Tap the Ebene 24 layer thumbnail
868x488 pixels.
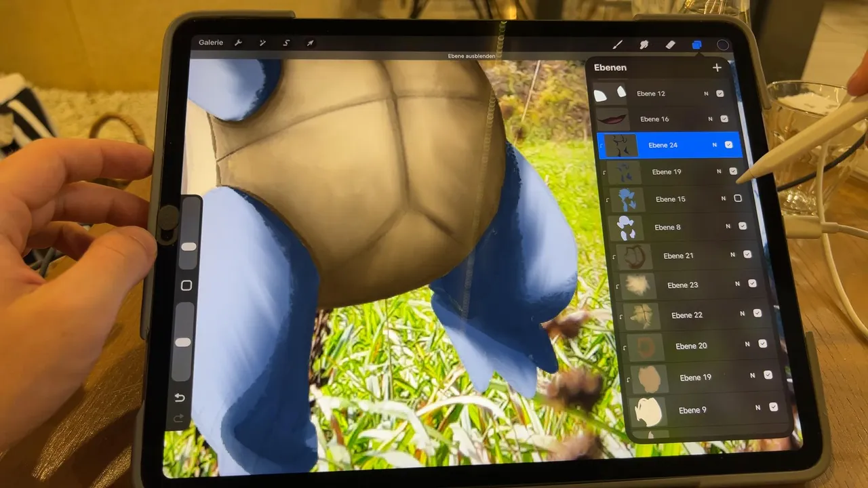pyautogui.click(x=621, y=145)
